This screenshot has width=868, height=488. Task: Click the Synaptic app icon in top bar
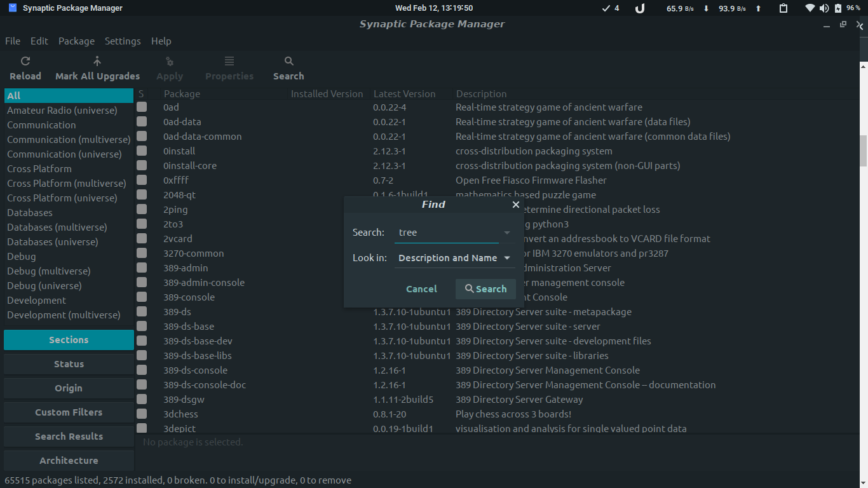click(13, 8)
